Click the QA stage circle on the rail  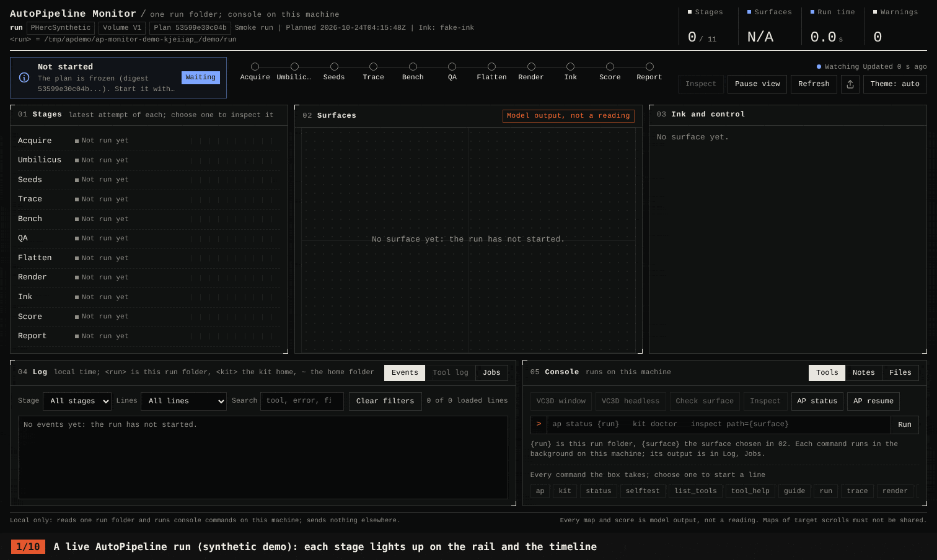(x=452, y=67)
